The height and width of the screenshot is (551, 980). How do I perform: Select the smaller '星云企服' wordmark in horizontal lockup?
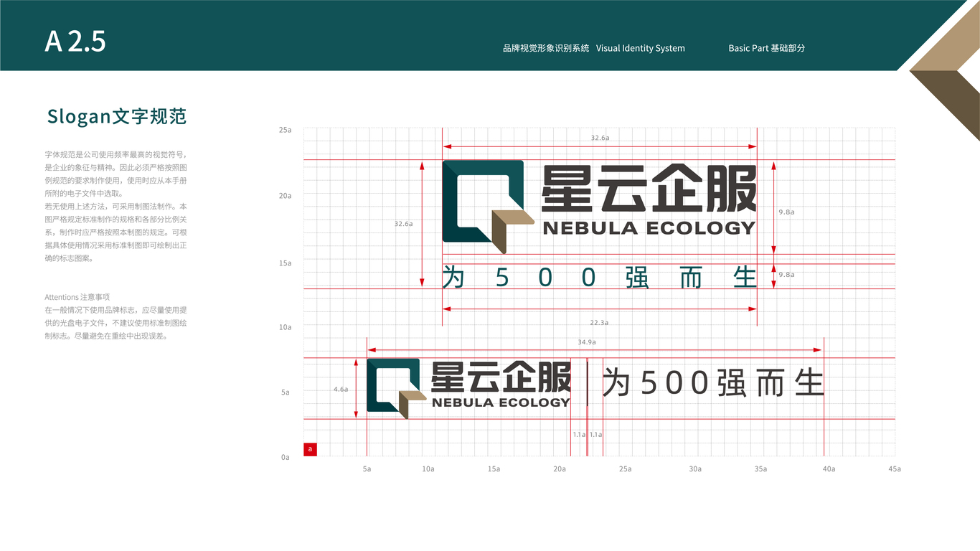click(x=501, y=377)
